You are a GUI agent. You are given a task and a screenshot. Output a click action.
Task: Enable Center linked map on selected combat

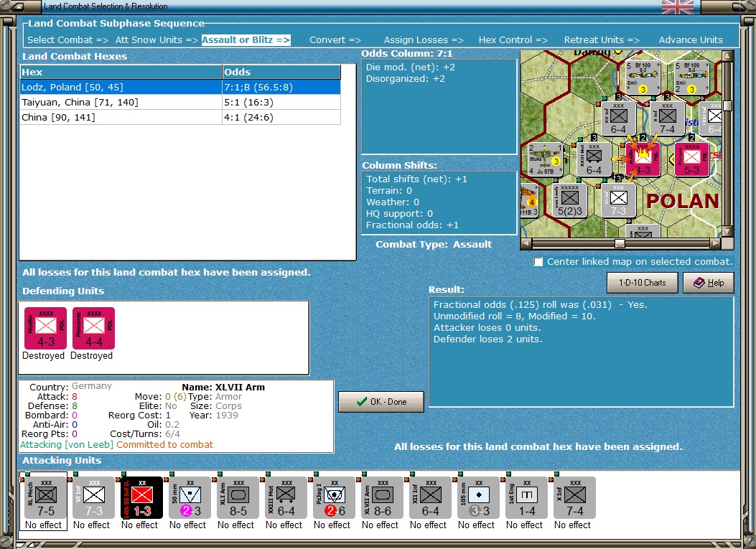[538, 262]
